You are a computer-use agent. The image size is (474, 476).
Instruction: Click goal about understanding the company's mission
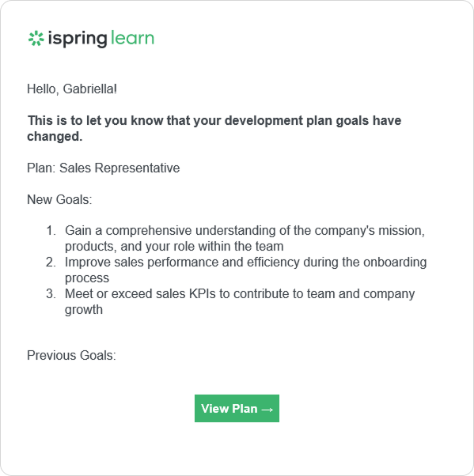pos(245,238)
